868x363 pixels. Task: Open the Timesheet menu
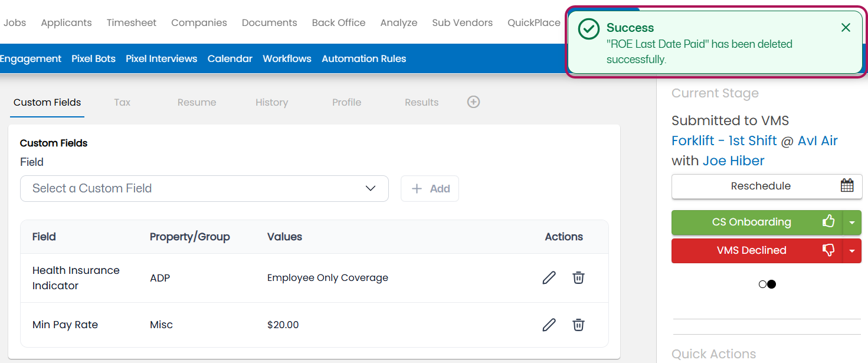(132, 22)
